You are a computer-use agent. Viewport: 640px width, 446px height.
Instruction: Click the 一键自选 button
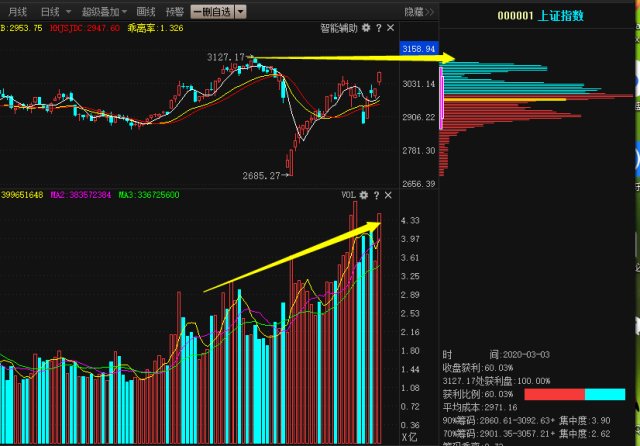coord(212,12)
